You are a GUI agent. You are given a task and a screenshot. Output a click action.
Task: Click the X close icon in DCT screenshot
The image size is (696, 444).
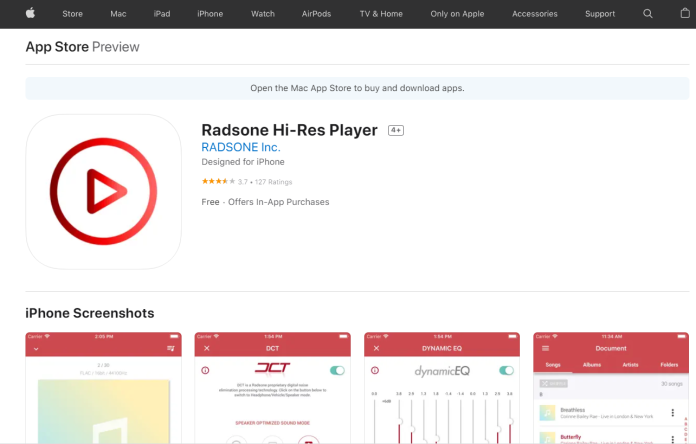pos(206,348)
